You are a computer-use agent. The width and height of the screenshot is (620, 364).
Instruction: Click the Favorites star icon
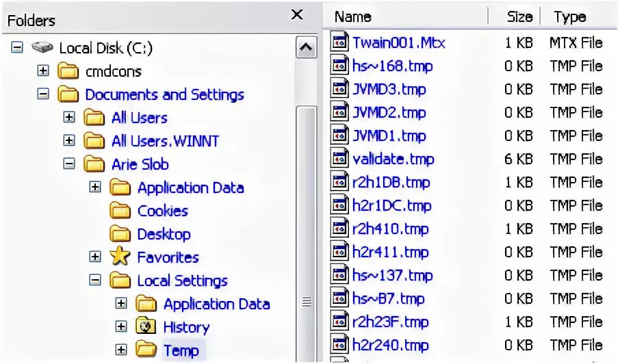pos(120,256)
